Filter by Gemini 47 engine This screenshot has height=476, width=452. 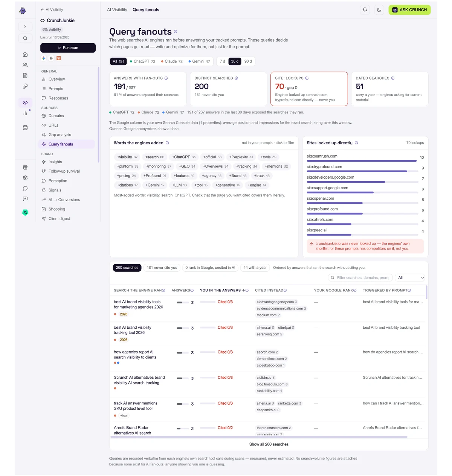pyautogui.click(x=199, y=61)
